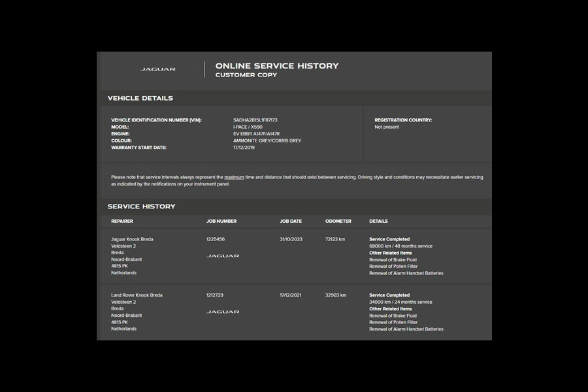
Task: Select repairer name Jaguar Knook Breda
Action: (132, 239)
